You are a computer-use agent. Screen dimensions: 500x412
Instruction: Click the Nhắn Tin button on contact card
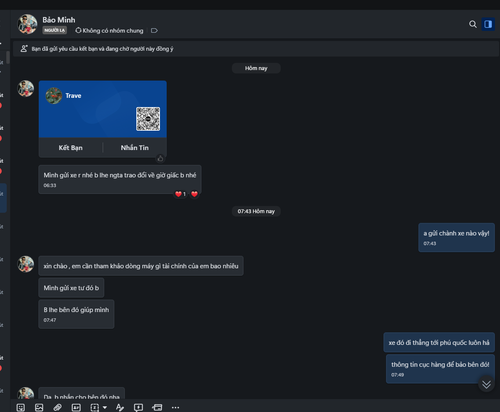(135, 148)
